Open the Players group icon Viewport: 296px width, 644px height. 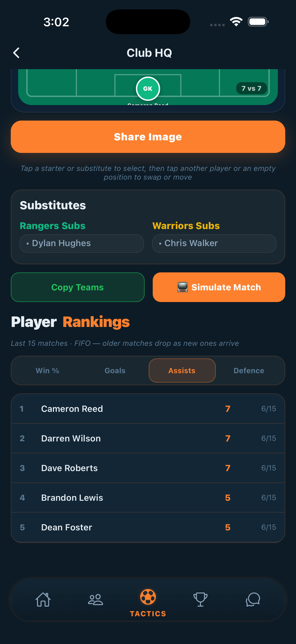pyautogui.click(x=95, y=600)
